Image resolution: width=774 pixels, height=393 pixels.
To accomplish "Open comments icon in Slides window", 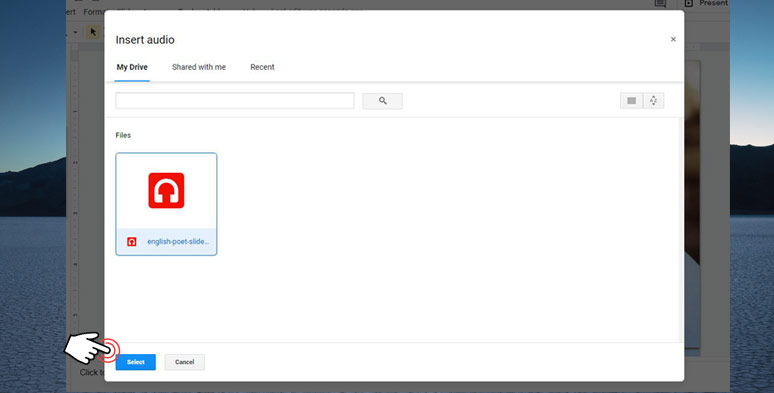I will coord(660,3).
